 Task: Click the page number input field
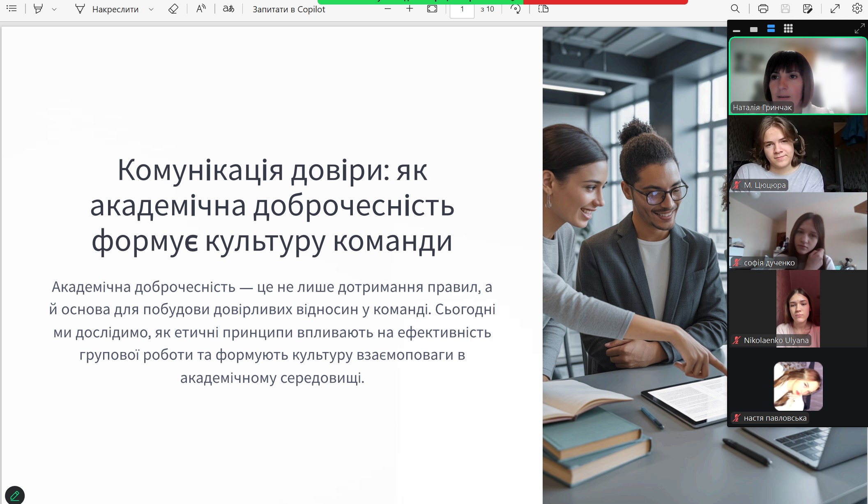point(462,9)
